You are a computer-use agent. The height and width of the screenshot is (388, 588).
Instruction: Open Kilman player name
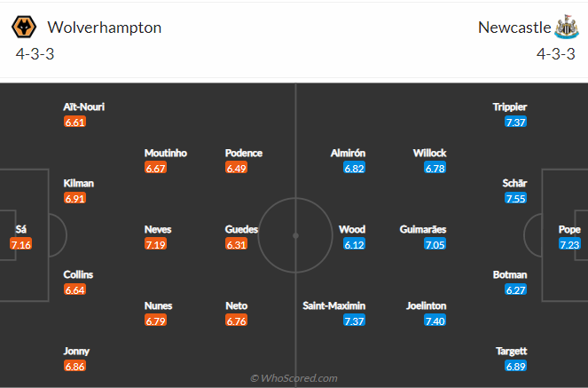coord(78,183)
